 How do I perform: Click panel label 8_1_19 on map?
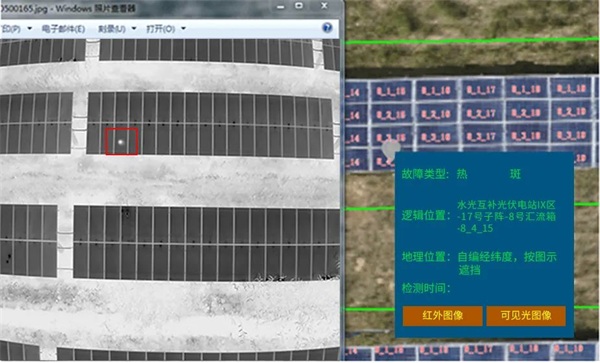(x=571, y=89)
